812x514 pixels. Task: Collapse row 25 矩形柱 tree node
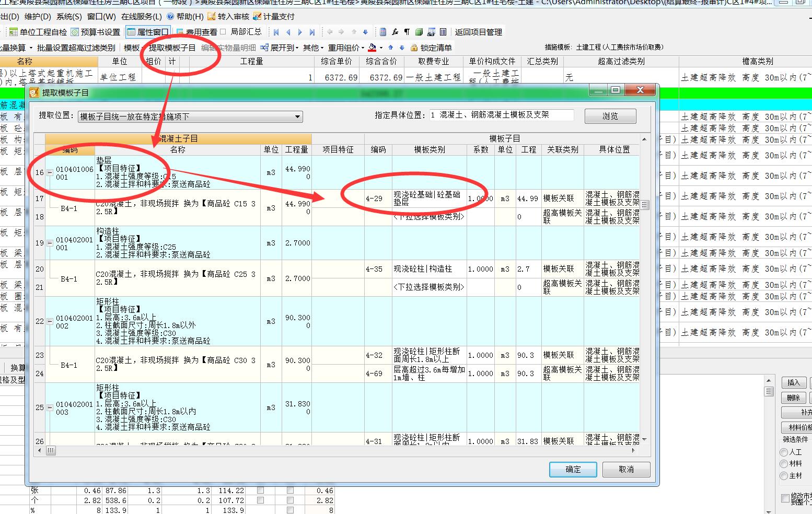click(50, 407)
